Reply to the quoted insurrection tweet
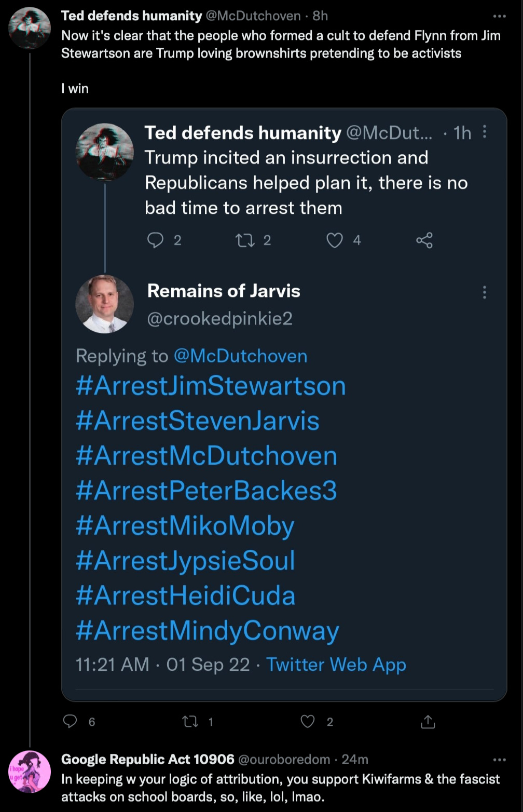This screenshot has height=812, width=523. (x=156, y=240)
